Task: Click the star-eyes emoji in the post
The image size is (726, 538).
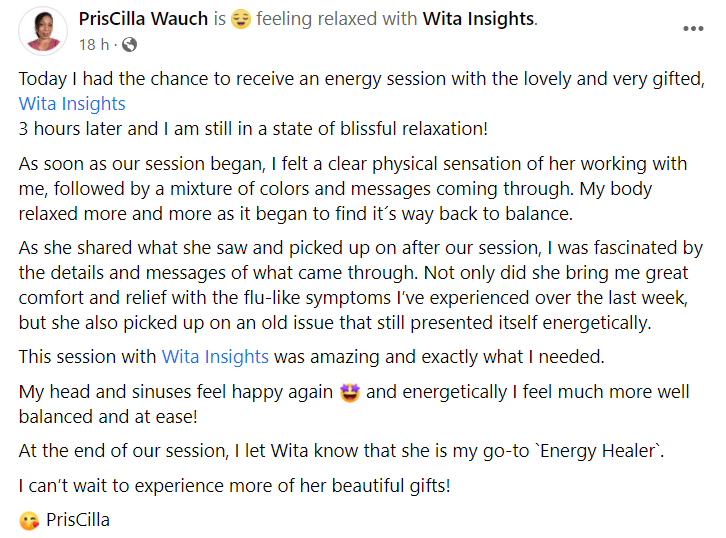Action: tap(349, 392)
